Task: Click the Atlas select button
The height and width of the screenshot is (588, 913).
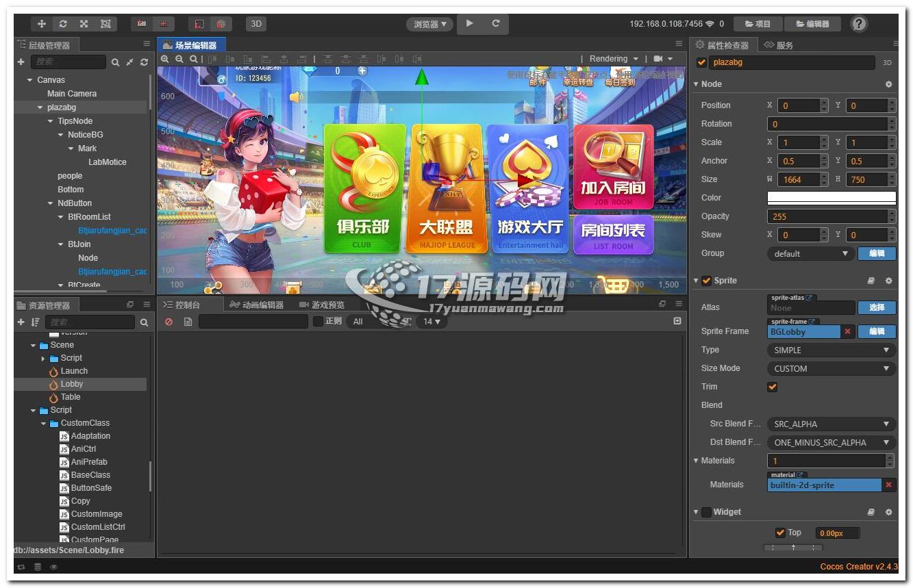Action: [877, 307]
